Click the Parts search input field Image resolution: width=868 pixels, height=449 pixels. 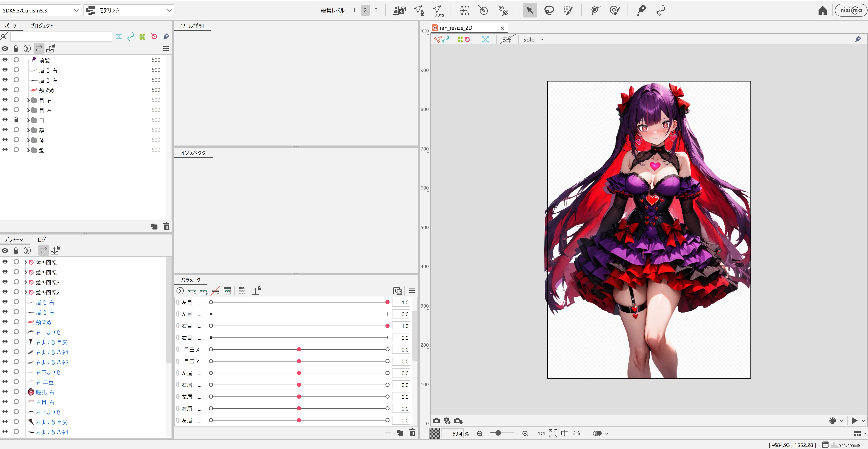point(61,36)
